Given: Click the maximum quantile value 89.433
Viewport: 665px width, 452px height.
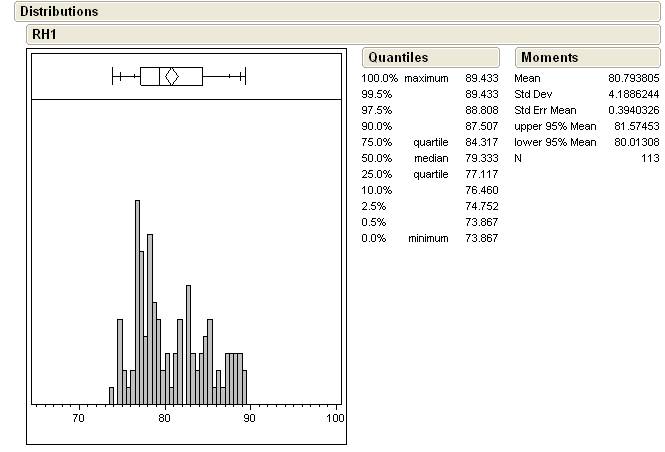Looking at the screenshot, I should 480,78.
